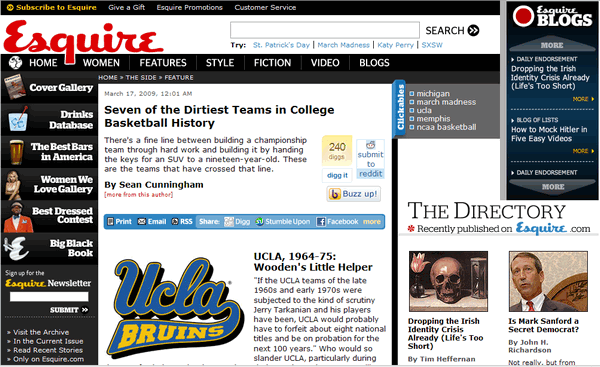Open Esquire Promotions link
The image size is (600, 367).
click(189, 7)
